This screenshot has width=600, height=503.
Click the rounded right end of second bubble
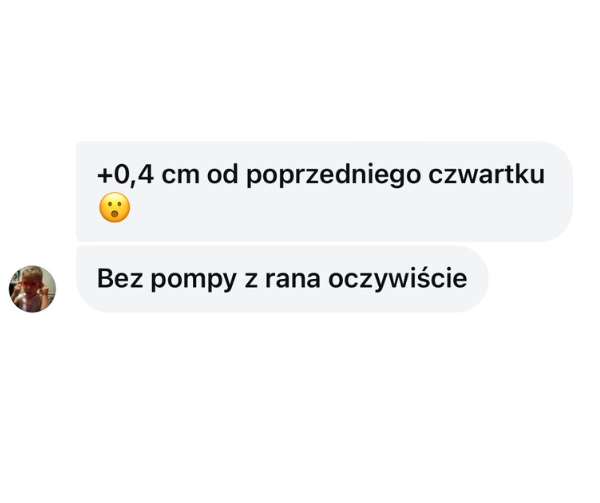click(x=478, y=279)
